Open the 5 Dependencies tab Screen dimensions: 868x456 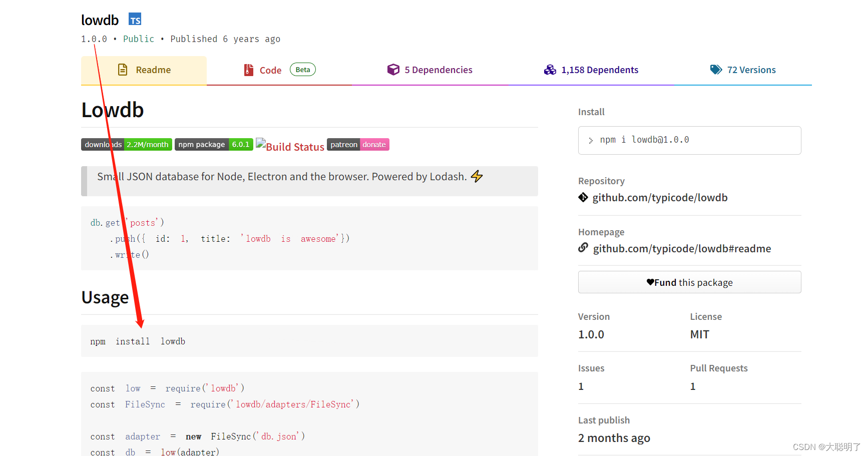429,70
